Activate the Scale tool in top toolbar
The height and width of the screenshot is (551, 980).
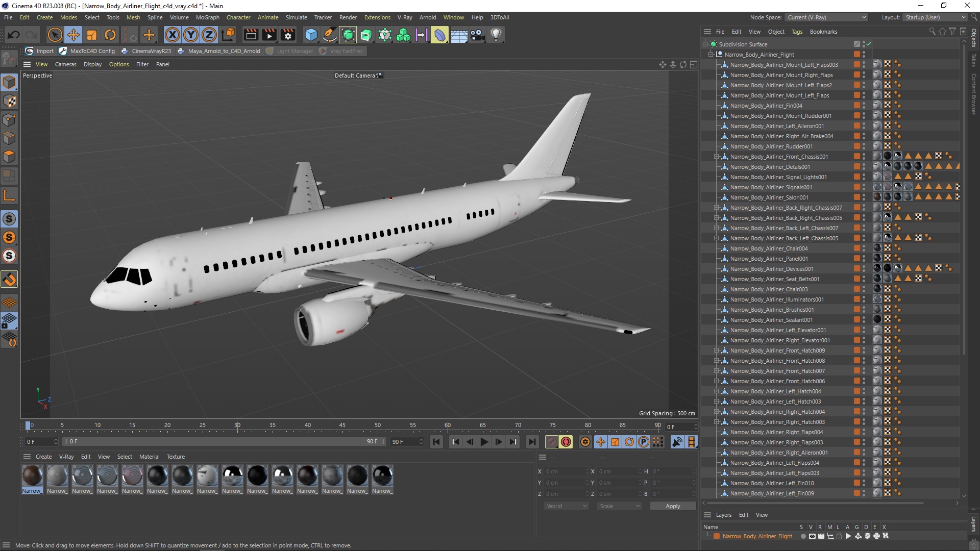pos(92,35)
